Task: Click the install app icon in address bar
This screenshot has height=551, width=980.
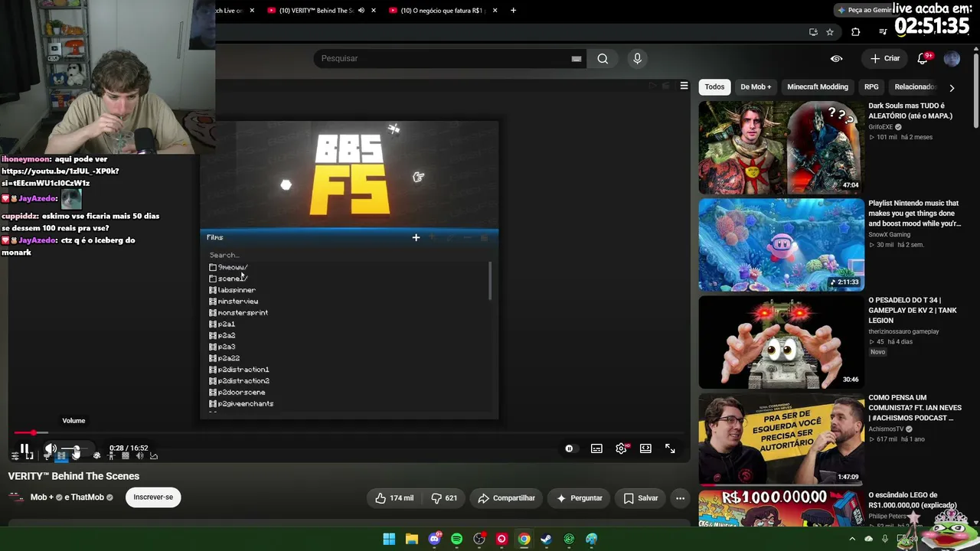Action: (x=813, y=32)
